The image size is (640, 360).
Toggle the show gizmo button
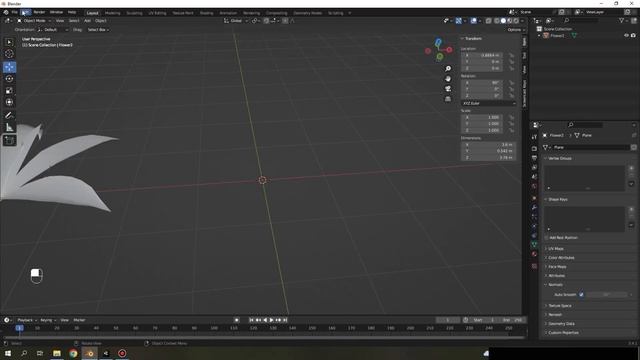(x=459, y=21)
